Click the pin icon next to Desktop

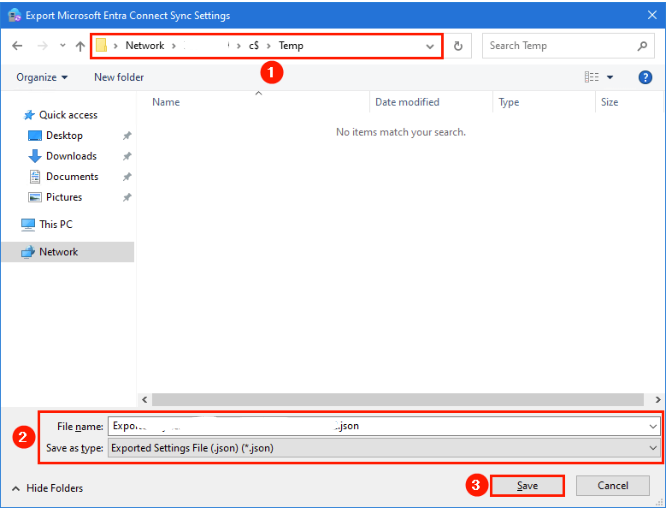[x=127, y=136]
